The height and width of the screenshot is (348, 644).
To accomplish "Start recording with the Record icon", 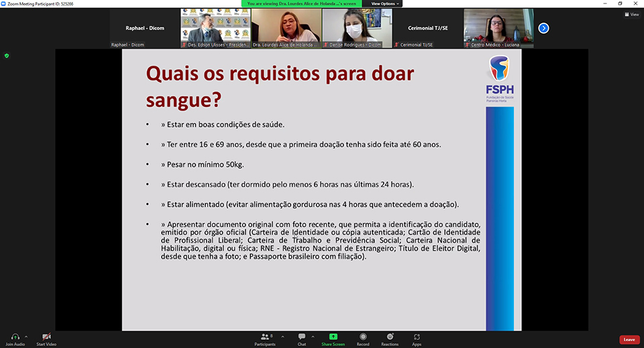I will pos(363,337).
